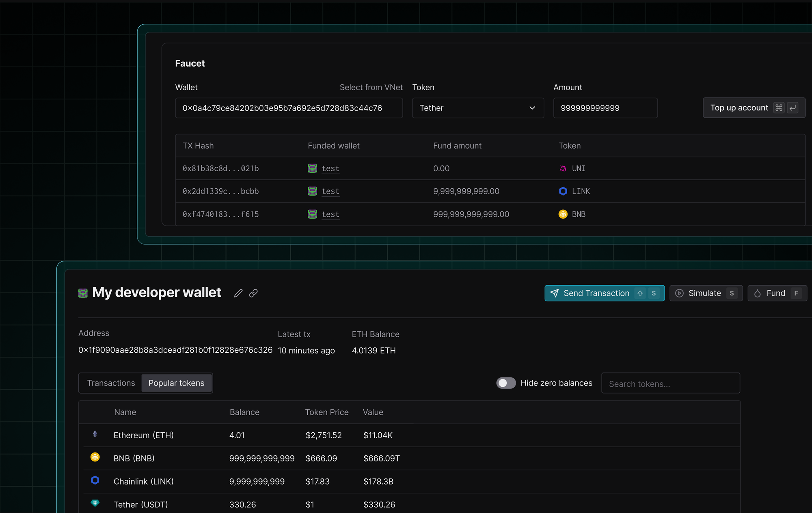This screenshot has width=812, height=513.
Task: Click the BNB coin icon in Popular tokens
Action: (x=95, y=457)
